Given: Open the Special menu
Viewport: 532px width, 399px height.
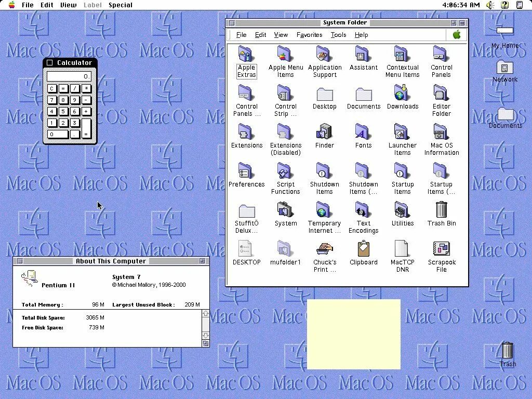Looking at the screenshot, I should [x=121, y=5].
